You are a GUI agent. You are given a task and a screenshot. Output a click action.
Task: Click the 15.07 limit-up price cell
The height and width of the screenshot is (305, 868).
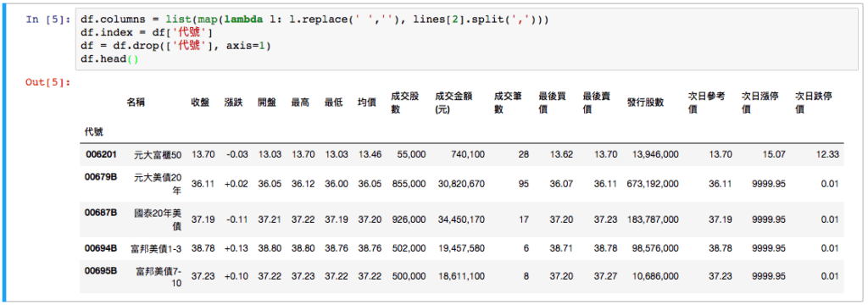click(x=774, y=155)
